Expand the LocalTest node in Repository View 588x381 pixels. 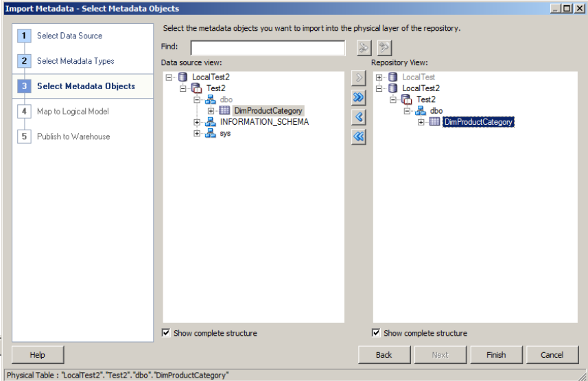(379, 77)
